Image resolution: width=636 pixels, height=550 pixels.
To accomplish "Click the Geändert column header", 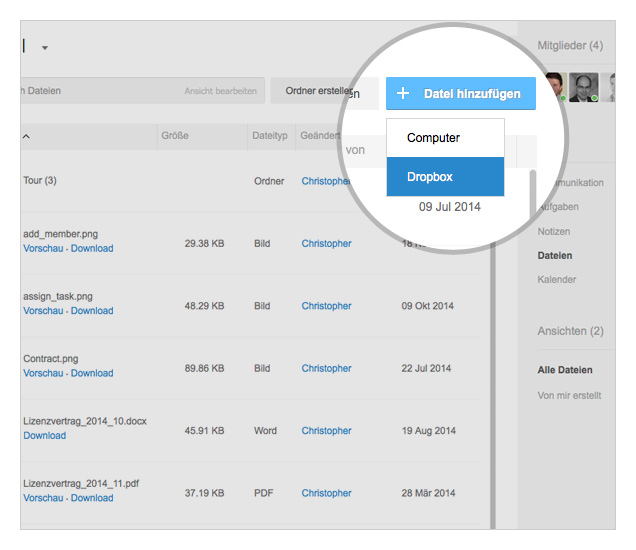I will (x=320, y=135).
